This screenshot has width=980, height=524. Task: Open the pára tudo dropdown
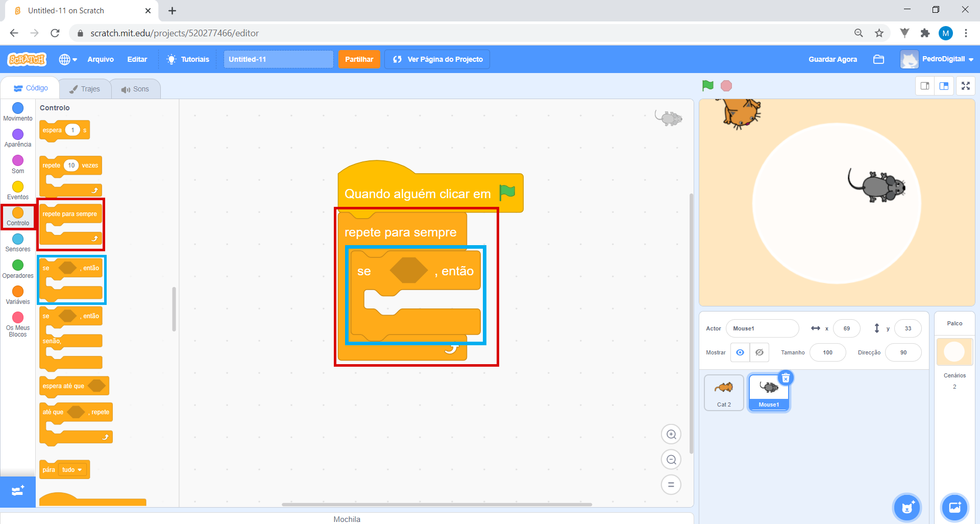(73, 470)
